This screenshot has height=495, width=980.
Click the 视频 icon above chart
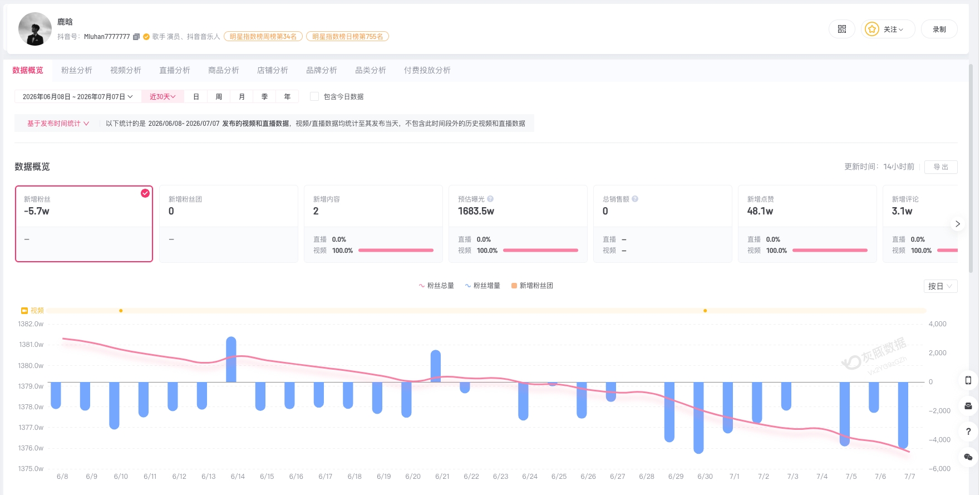pos(24,311)
